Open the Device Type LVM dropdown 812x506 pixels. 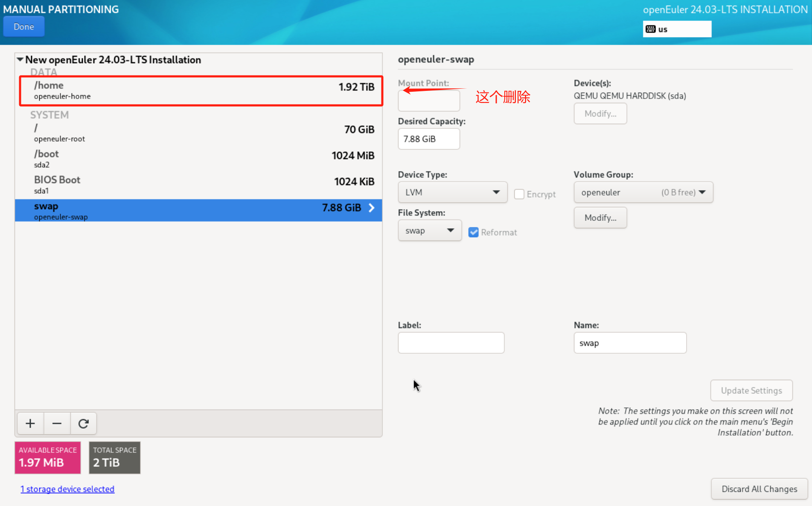[x=452, y=192]
